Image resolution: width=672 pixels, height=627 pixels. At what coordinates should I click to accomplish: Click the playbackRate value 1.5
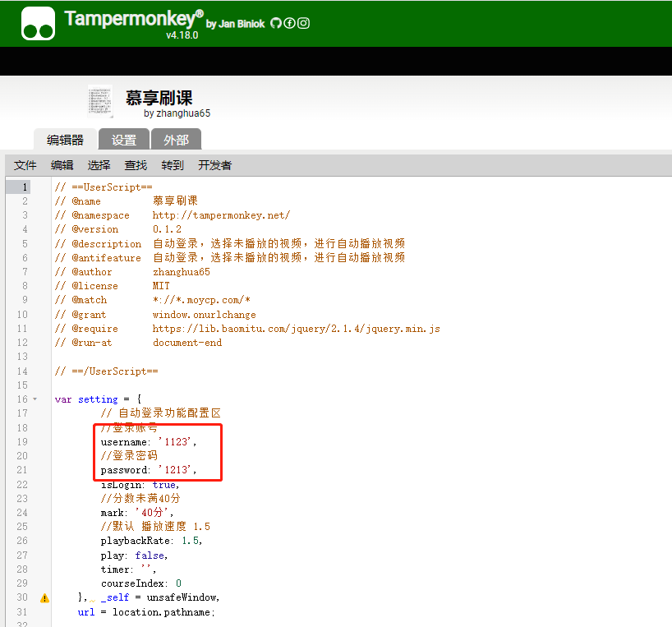tap(191, 541)
